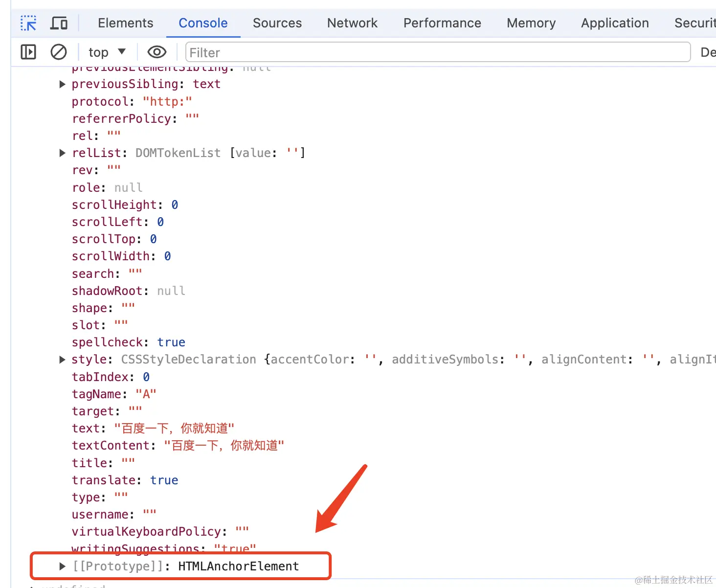Show the console sidebar panel icon

(x=28, y=52)
